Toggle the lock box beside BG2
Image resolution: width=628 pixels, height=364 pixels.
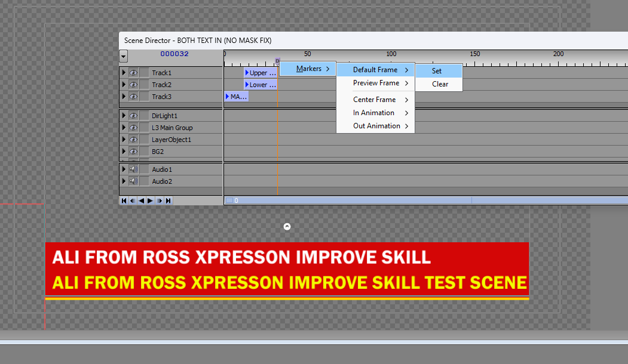144,152
